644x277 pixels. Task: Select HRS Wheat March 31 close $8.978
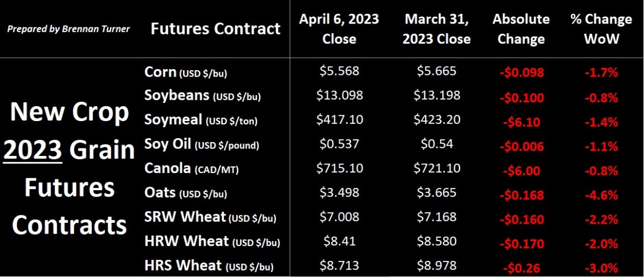(437, 265)
